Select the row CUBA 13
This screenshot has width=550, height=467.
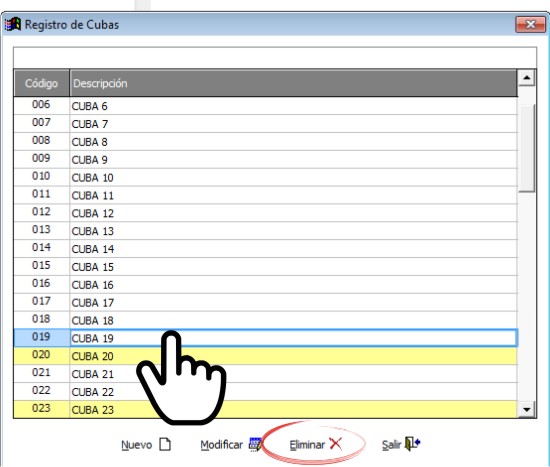266,231
